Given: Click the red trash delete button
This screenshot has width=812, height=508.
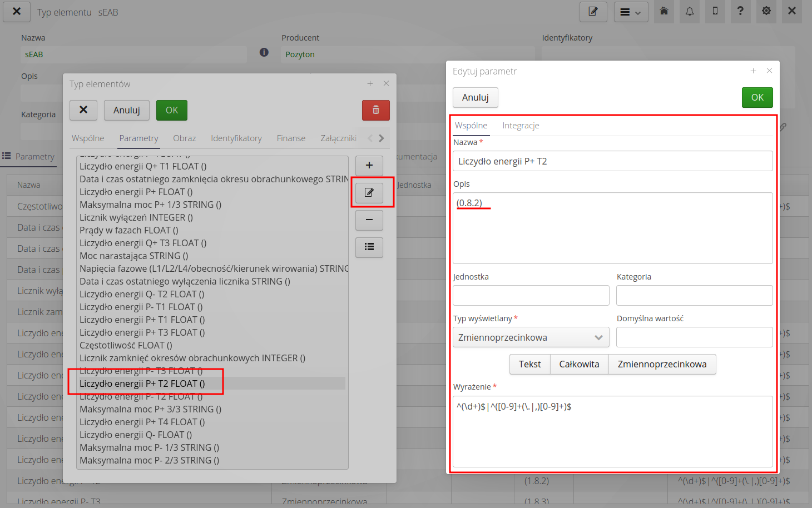Looking at the screenshot, I should point(375,110).
